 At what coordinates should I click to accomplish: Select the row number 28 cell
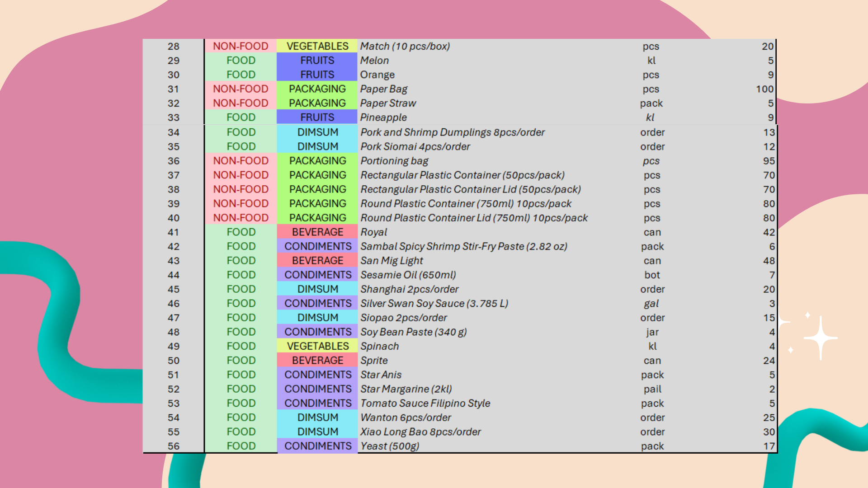pos(174,46)
